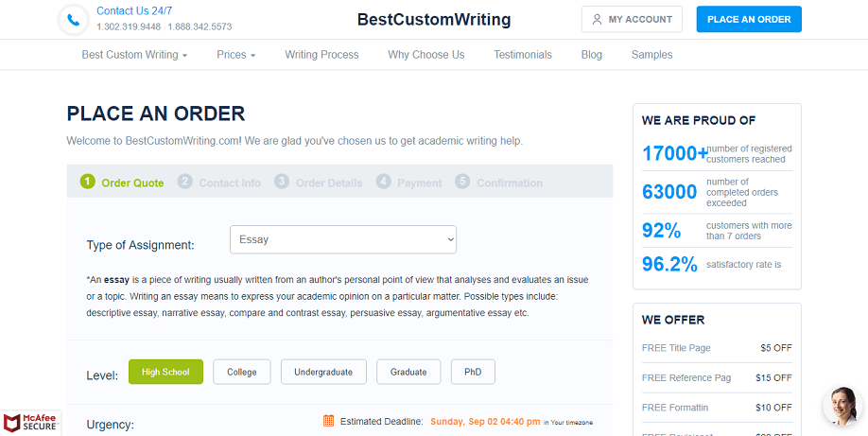Image resolution: width=868 pixels, height=436 pixels.
Task: Click the BestCustomWriting site logo
Action: pyautogui.click(x=434, y=20)
